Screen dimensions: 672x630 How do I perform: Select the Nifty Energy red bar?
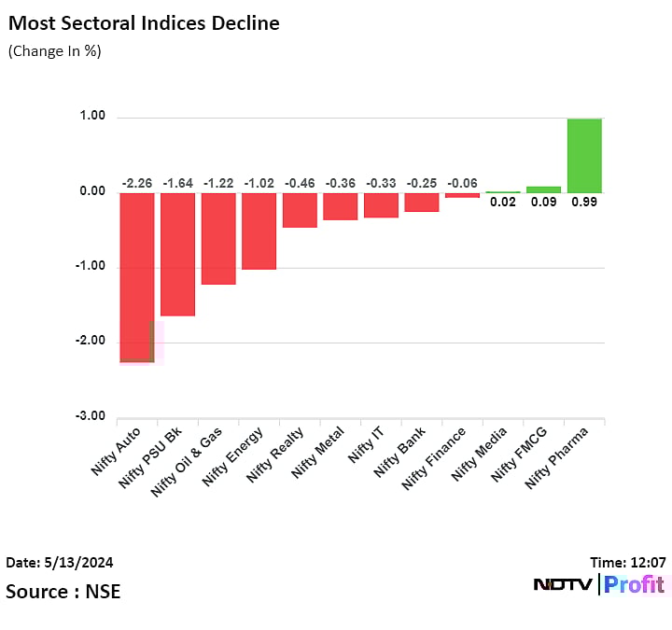(x=259, y=231)
